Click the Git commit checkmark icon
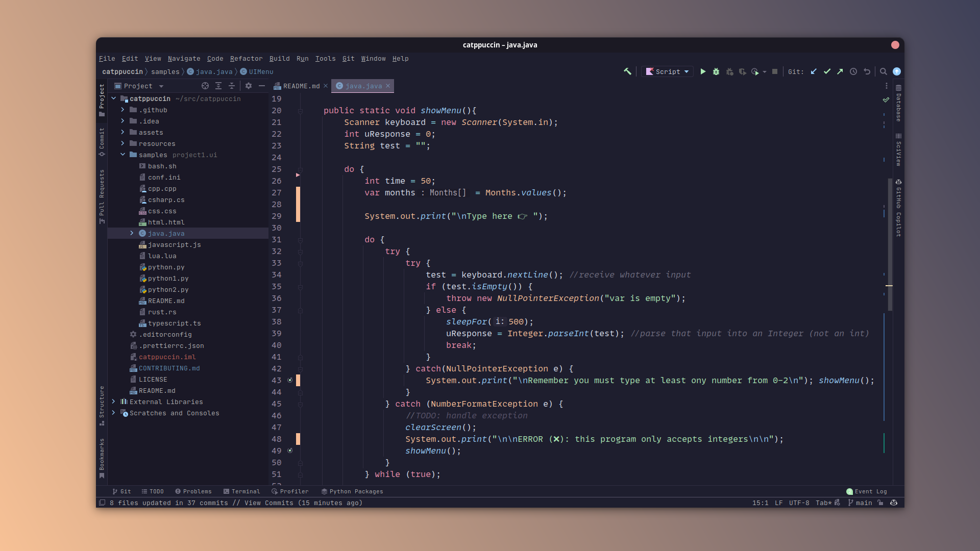The height and width of the screenshot is (551, 980). click(827, 71)
